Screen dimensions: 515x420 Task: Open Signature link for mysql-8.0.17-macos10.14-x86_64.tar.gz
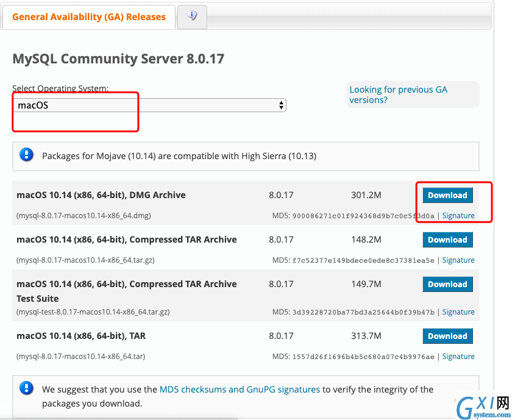tap(458, 260)
